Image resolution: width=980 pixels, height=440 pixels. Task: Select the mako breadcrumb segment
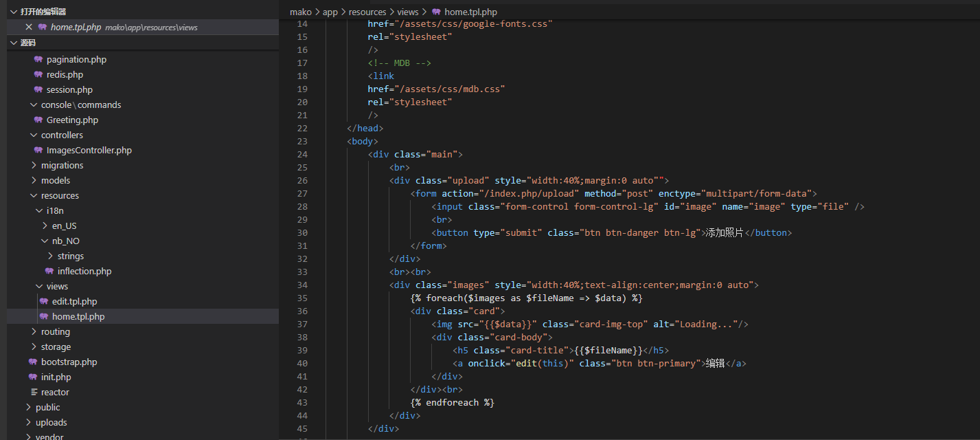click(x=300, y=12)
